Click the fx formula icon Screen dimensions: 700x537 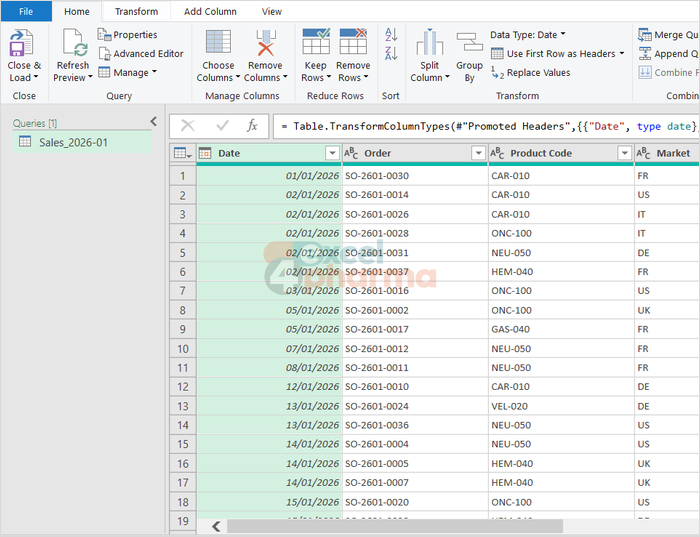(x=252, y=126)
